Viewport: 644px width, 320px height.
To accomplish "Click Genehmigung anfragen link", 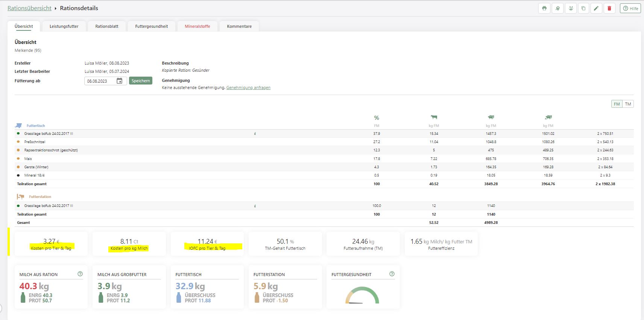I will click(248, 88).
